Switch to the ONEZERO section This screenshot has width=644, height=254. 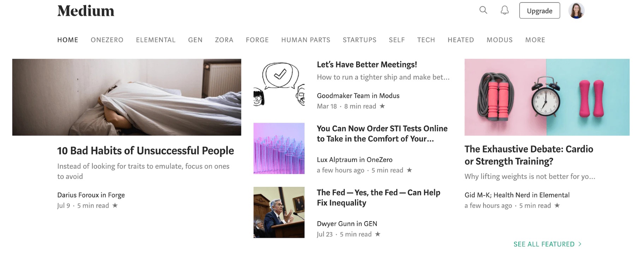pos(107,40)
